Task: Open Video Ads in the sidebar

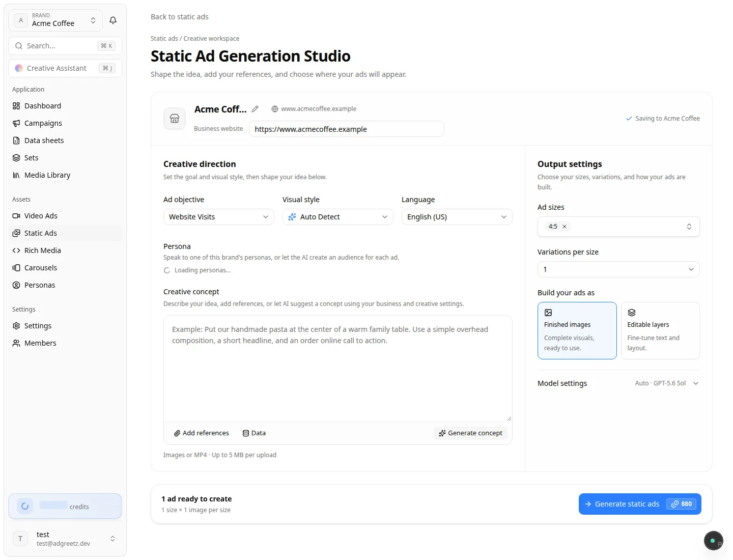Action: (65, 216)
